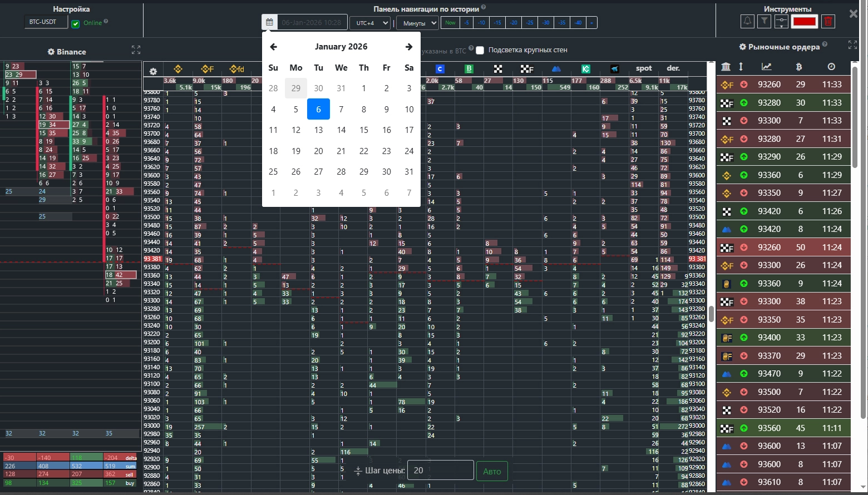Click the Шаг цены input field

click(440, 471)
